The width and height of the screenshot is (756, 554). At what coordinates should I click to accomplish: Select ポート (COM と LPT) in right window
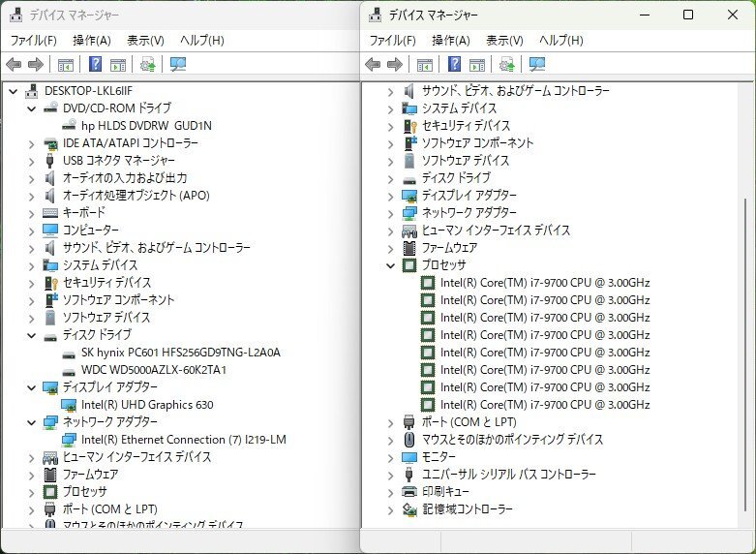[x=469, y=422]
